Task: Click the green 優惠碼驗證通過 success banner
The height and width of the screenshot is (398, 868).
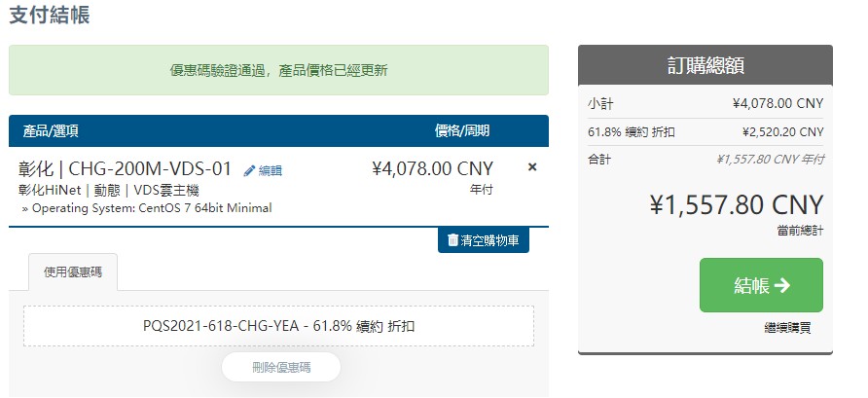Action: [278, 70]
